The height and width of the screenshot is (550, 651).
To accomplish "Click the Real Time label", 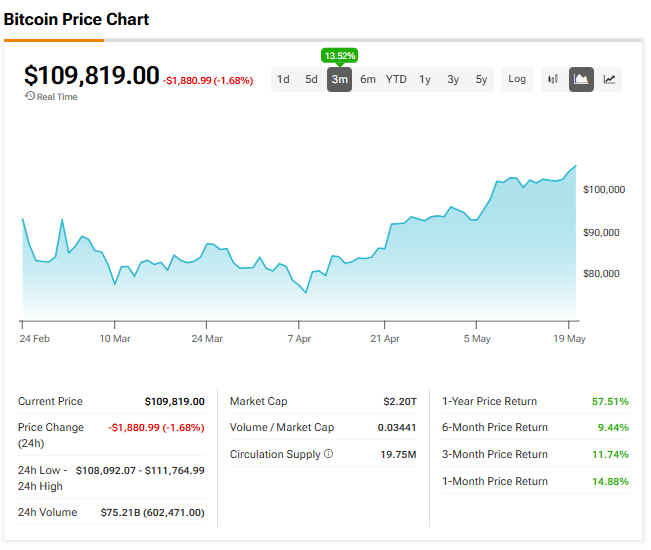I will (x=57, y=97).
